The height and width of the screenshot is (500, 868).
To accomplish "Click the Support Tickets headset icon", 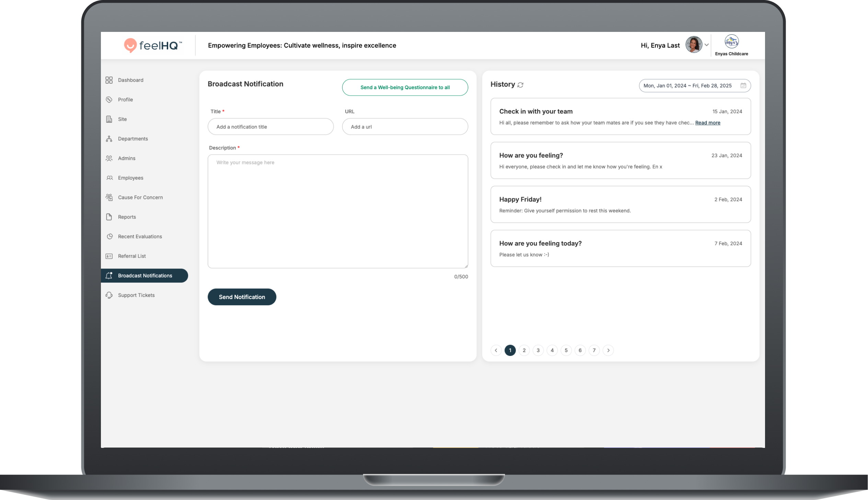I will 109,295.
